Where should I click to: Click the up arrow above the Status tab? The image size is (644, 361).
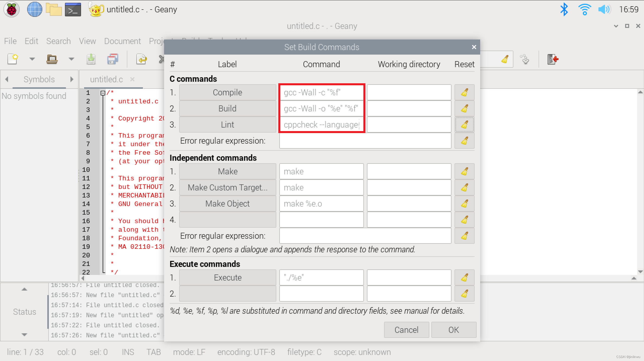point(24,289)
